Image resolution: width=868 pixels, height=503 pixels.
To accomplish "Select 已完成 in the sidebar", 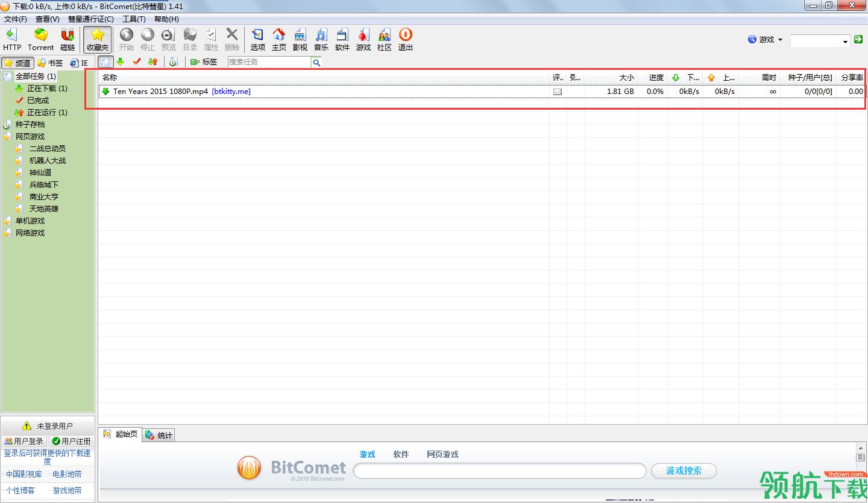I will tap(38, 101).
